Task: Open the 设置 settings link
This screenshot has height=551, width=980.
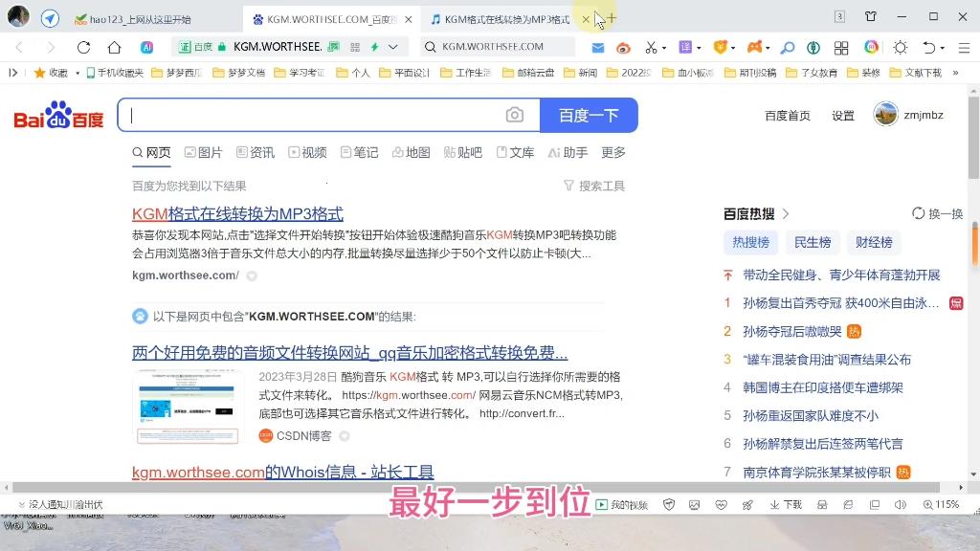Action: click(842, 116)
